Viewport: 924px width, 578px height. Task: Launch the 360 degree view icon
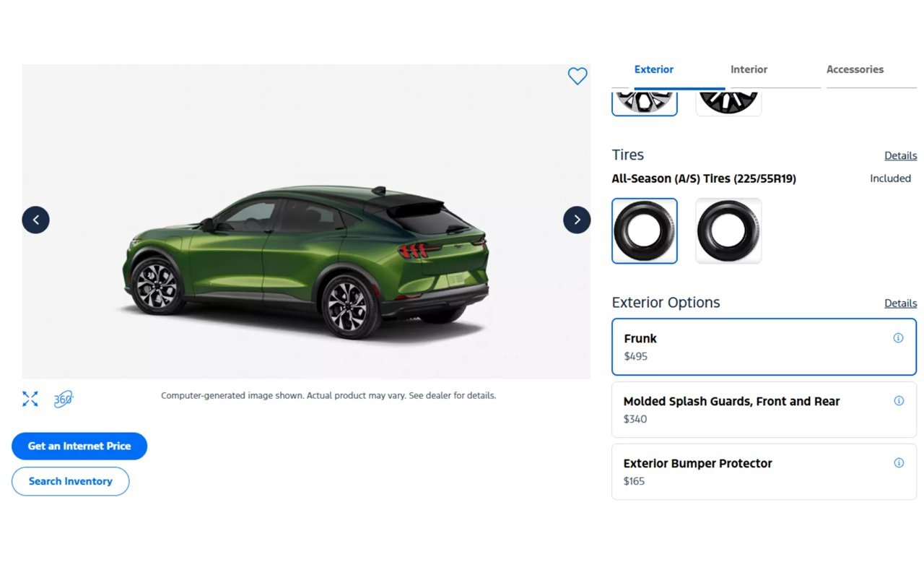pyautogui.click(x=64, y=399)
